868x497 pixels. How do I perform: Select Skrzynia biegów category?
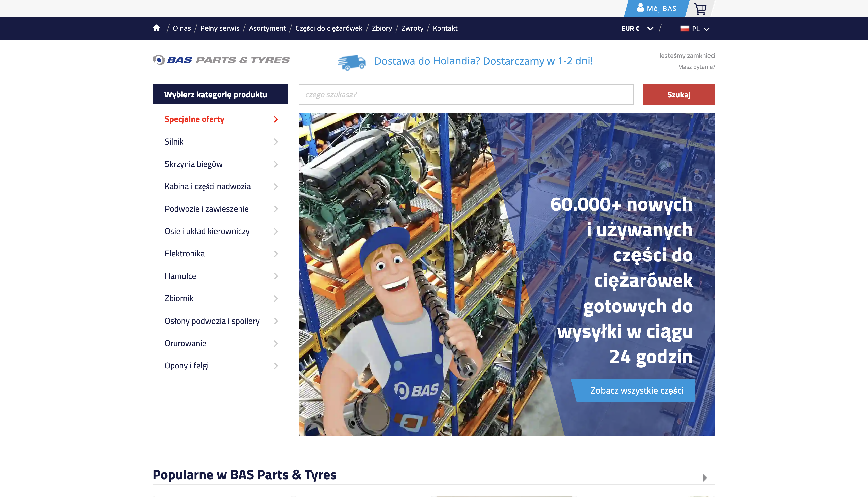tap(194, 164)
